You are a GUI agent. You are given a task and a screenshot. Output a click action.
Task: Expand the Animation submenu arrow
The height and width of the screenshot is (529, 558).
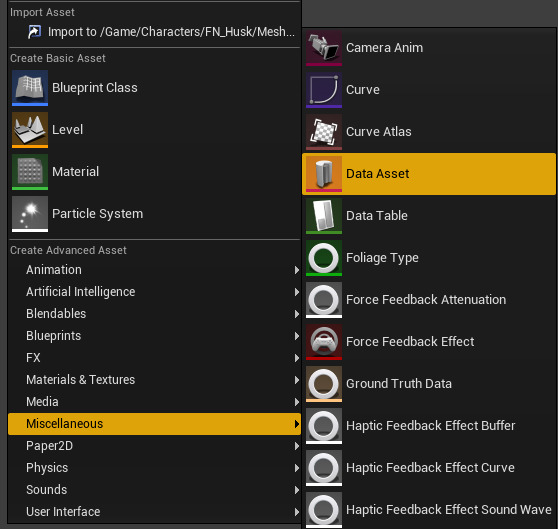pos(297,270)
